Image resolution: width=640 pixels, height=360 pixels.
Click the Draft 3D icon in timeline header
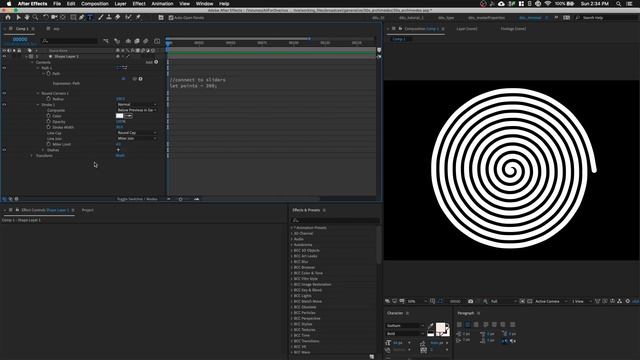coord(117,41)
